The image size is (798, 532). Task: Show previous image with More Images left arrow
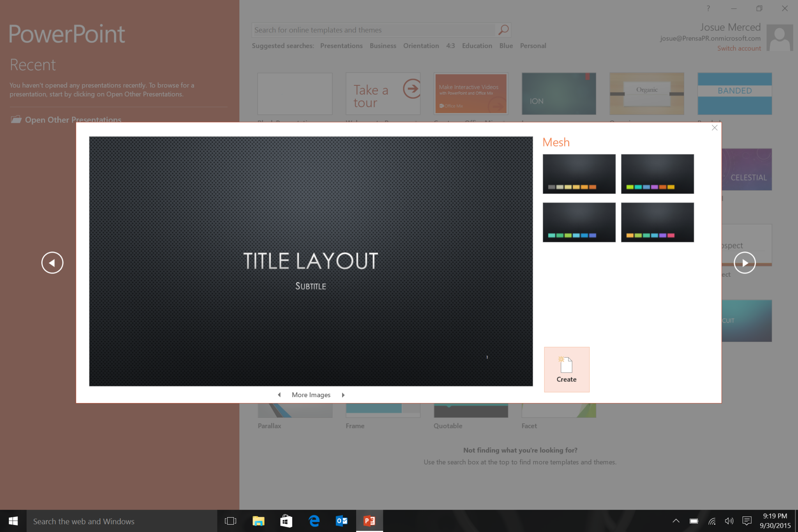pyautogui.click(x=279, y=395)
